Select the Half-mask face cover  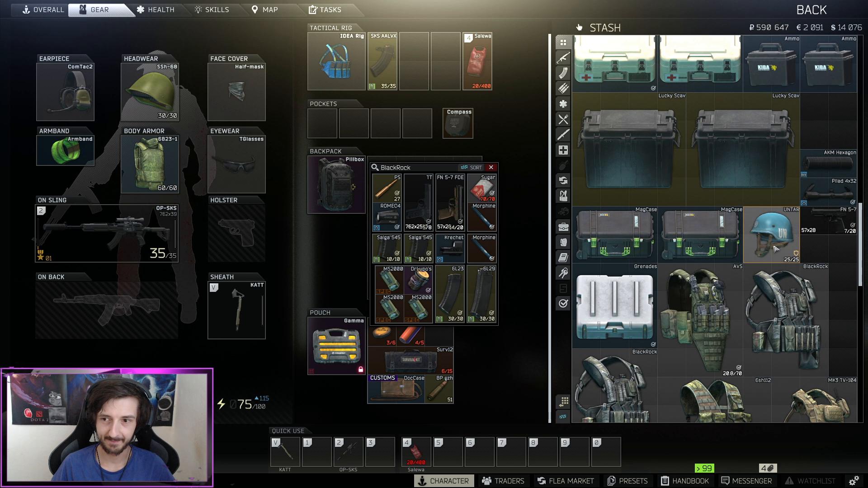pyautogui.click(x=236, y=92)
